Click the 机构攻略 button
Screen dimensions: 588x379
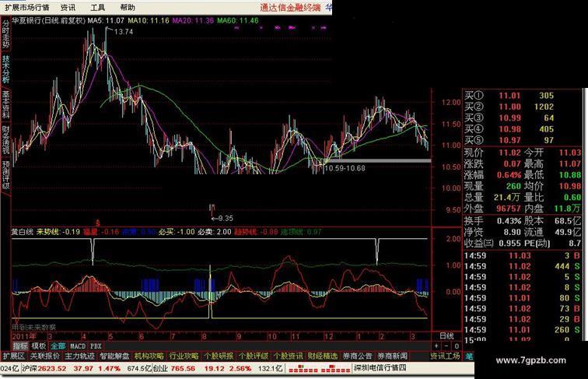click(x=149, y=356)
